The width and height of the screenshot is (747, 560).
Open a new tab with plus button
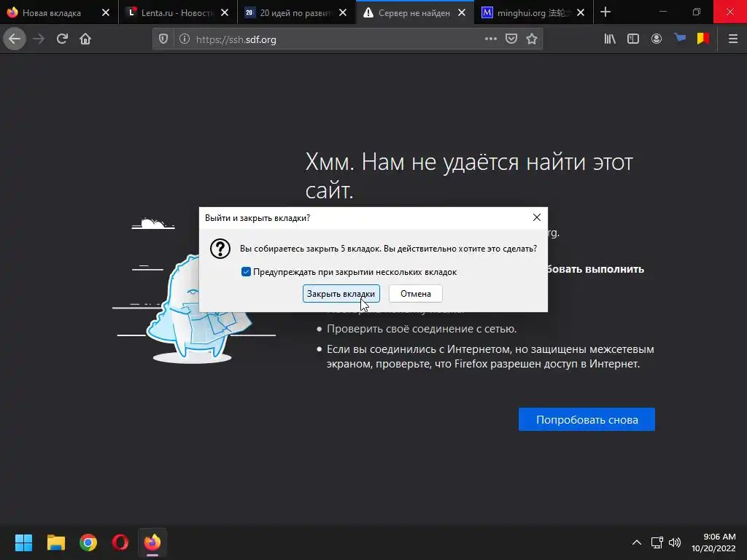coord(605,12)
